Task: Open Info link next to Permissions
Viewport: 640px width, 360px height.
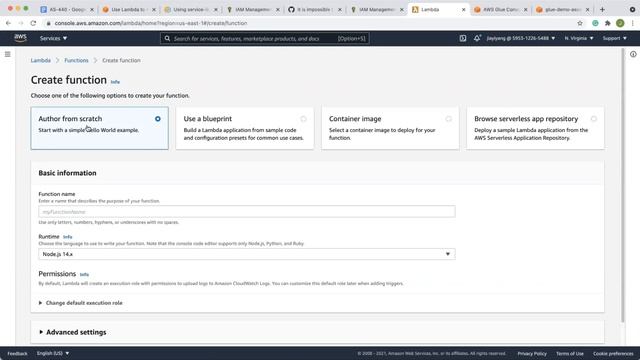Action: click(84, 275)
